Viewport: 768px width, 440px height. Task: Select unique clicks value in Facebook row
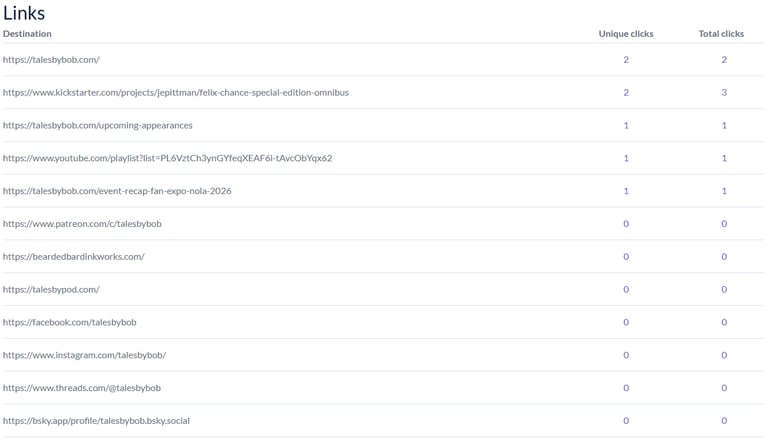626,322
